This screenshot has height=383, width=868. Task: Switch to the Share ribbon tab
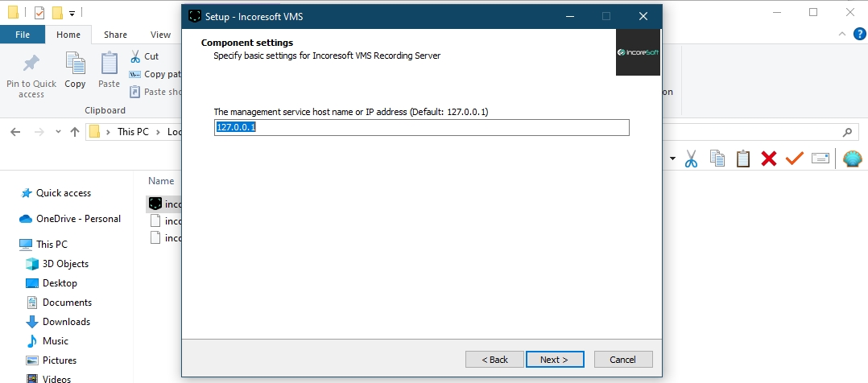point(115,35)
